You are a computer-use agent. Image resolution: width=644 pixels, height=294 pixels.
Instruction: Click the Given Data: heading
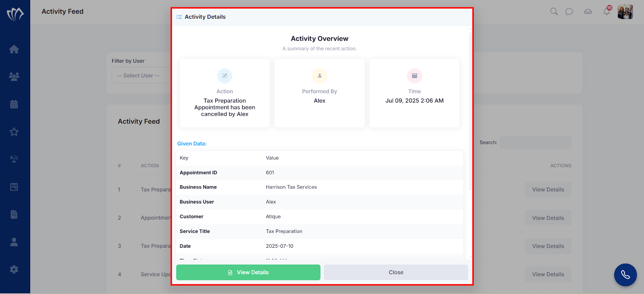click(x=192, y=144)
